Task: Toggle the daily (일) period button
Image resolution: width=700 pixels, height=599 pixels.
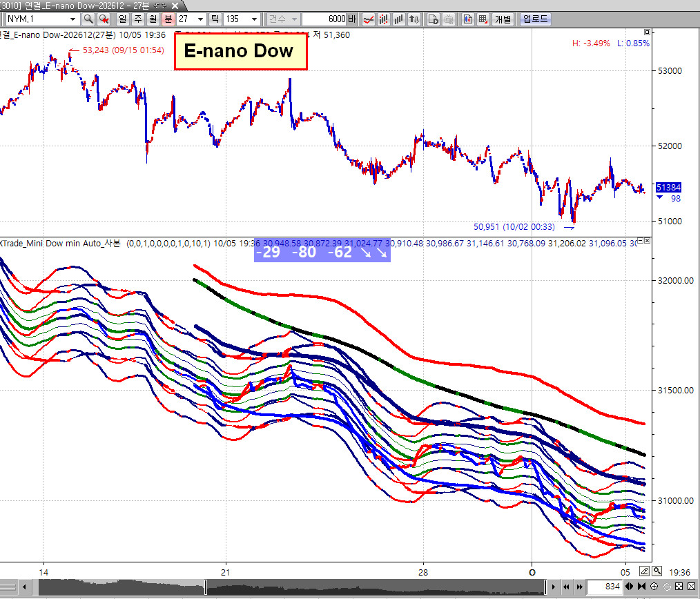Action: click(122, 19)
